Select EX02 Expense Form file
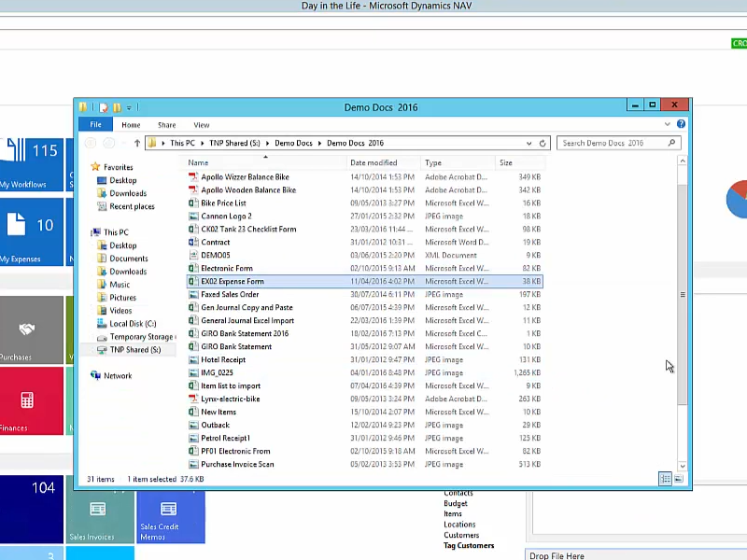The height and width of the screenshot is (560, 747). [364, 282]
